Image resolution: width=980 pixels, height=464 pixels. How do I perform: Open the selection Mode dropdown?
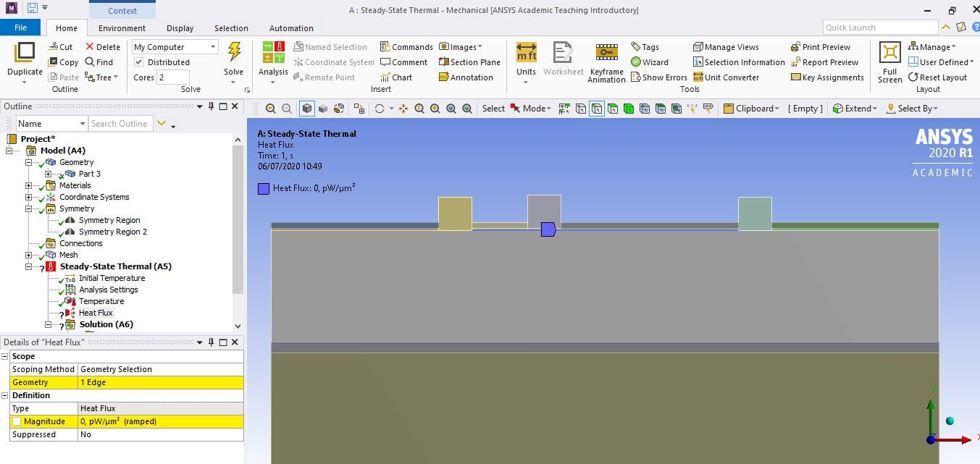coord(530,109)
